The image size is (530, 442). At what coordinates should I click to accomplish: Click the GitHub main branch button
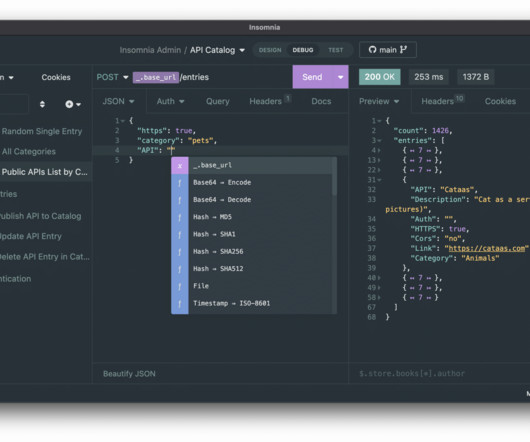coord(388,50)
